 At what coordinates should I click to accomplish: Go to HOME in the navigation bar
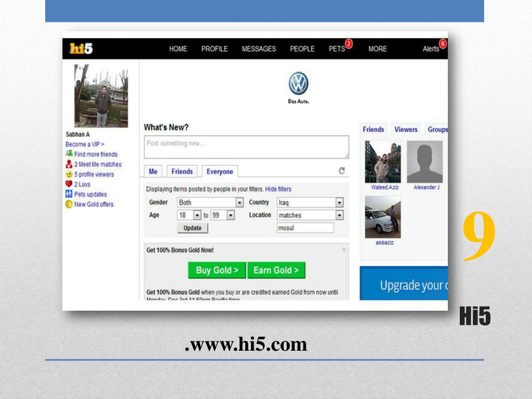pyautogui.click(x=178, y=49)
